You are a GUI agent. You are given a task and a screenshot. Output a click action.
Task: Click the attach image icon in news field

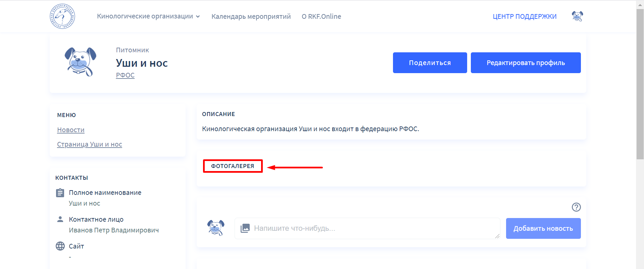pyautogui.click(x=245, y=228)
